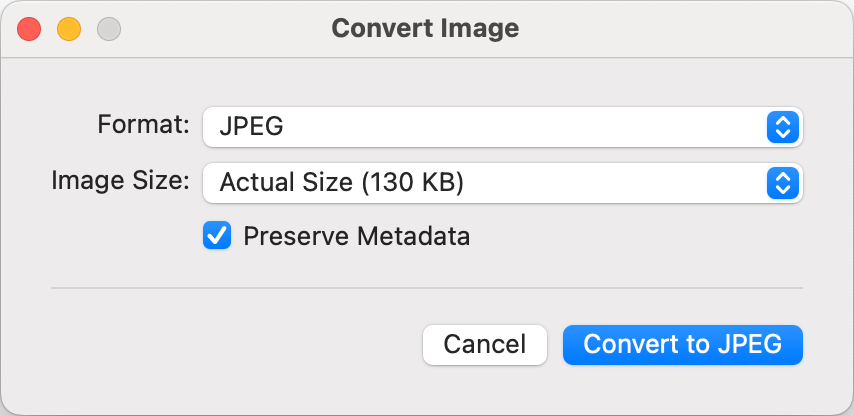The image size is (854, 416).
Task: Click the "Actual Size (130 KB)" value text
Action: [x=342, y=183]
